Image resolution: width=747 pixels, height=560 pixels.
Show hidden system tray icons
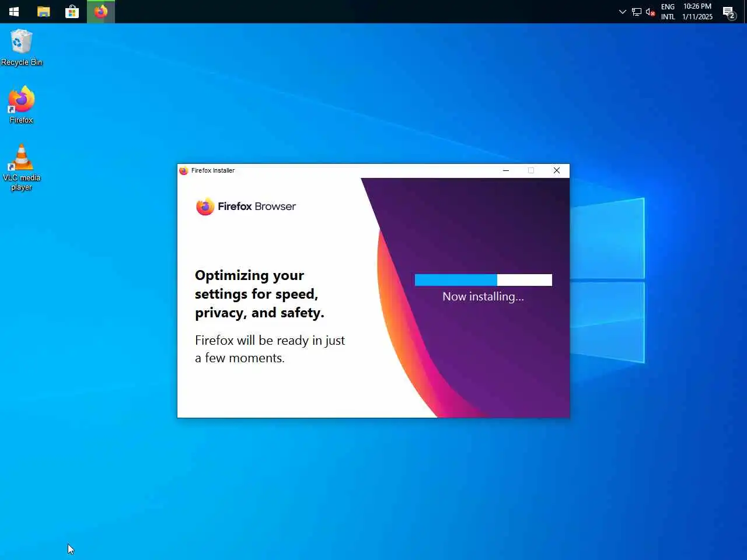(622, 12)
